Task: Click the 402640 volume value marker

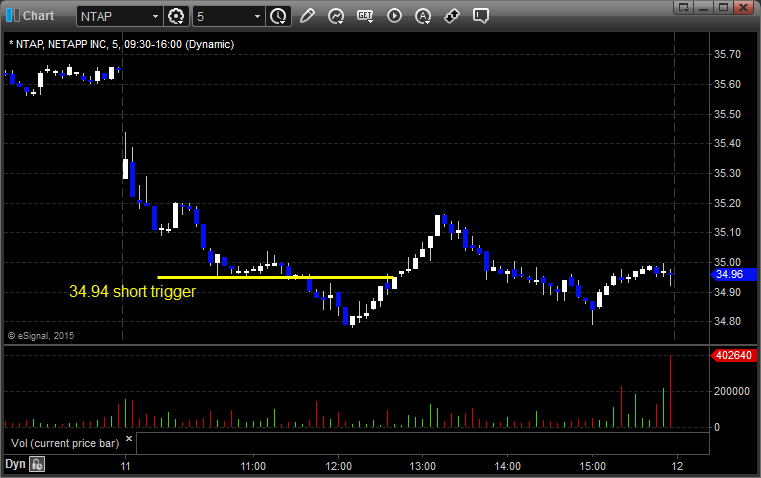Action: [x=733, y=355]
